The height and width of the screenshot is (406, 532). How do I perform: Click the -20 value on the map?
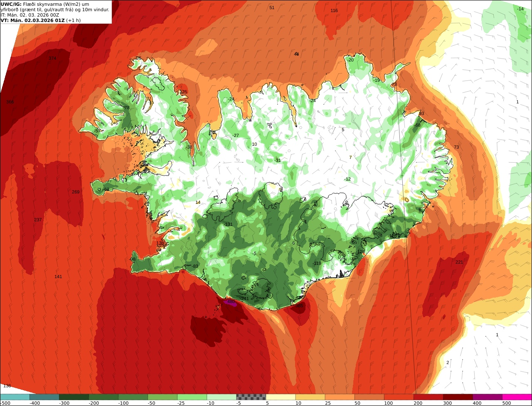350,60
